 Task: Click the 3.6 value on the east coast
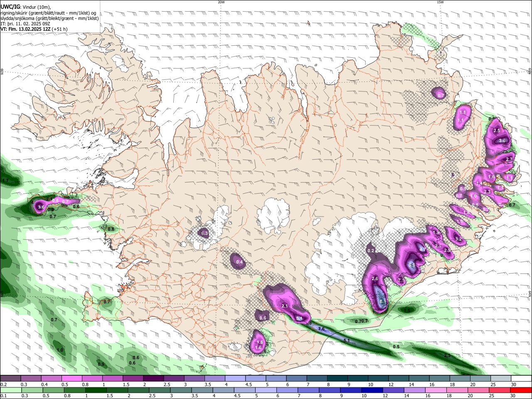coord(502,141)
